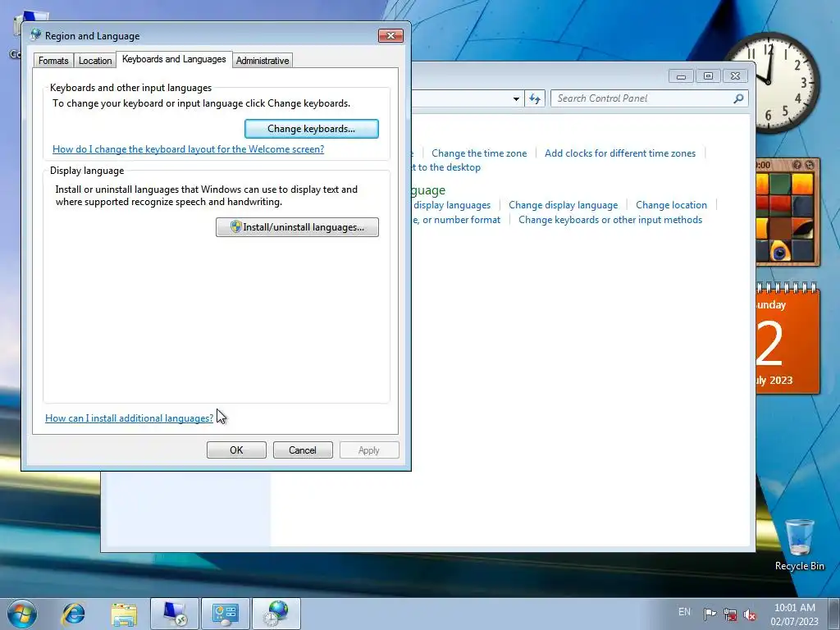Select the Keyboards and Languages tab
Image resolution: width=840 pixels, height=630 pixels.
(174, 59)
